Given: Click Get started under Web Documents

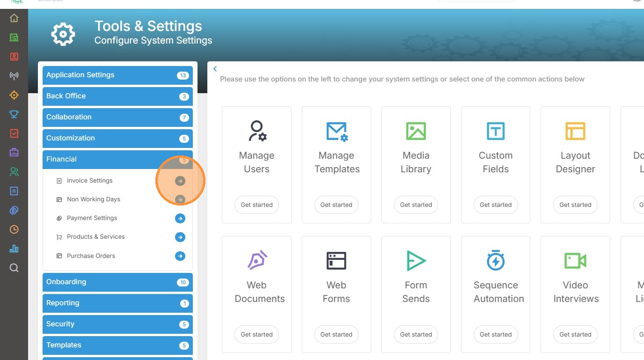Looking at the screenshot, I should pyautogui.click(x=256, y=335).
